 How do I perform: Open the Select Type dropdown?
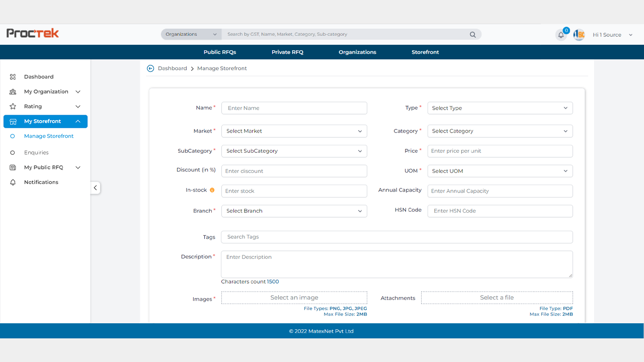[x=500, y=108]
